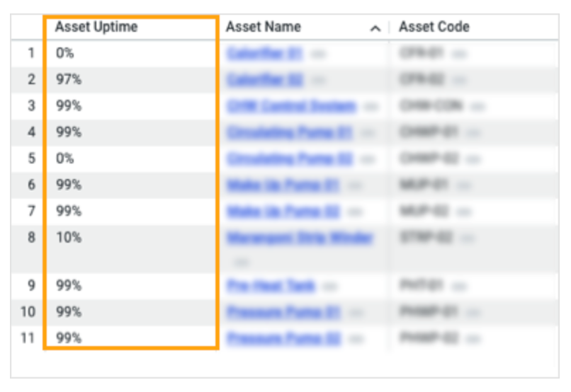Click row number 5 in the table

(30, 159)
